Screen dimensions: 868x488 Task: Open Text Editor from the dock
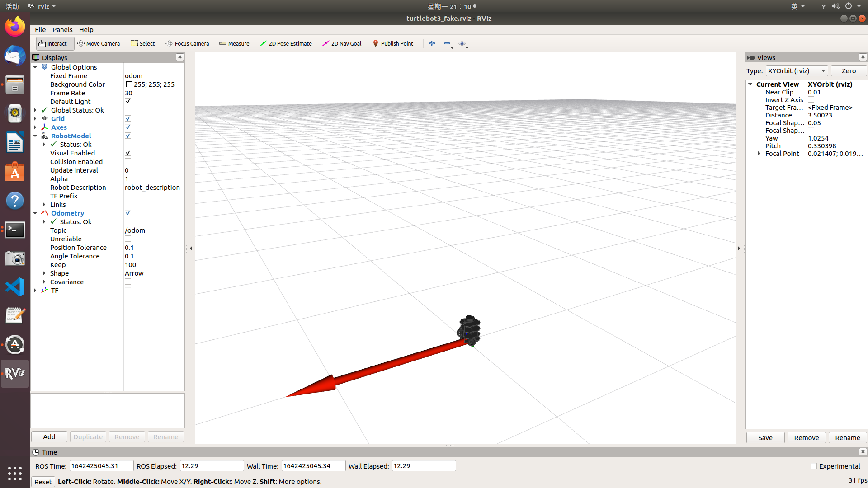tap(15, 316)
